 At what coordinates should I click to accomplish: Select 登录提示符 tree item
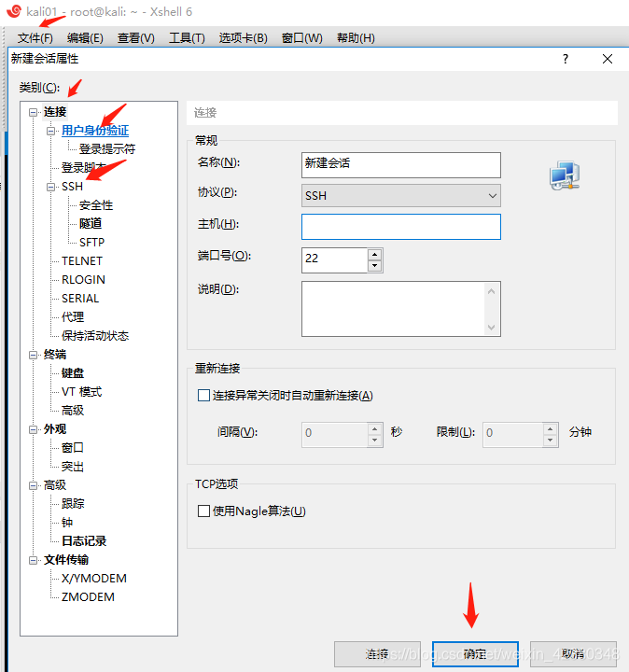point(107,149)
